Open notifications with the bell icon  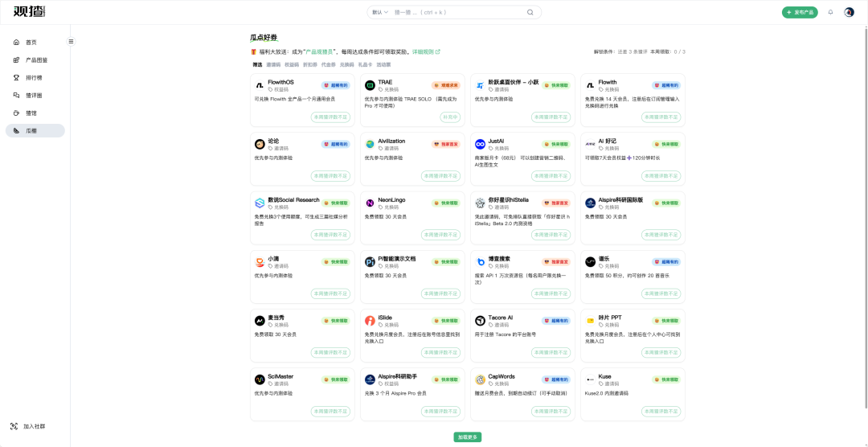(830, 12)
